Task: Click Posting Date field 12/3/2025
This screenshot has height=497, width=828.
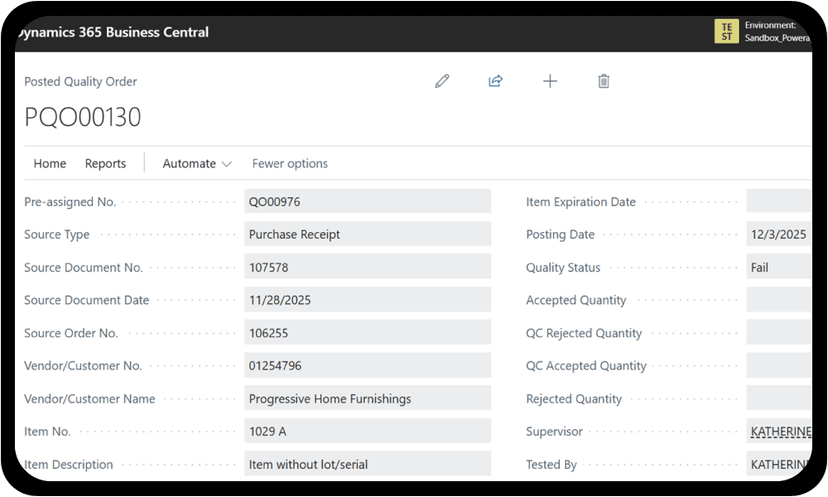Action: [x=779, y=234]
